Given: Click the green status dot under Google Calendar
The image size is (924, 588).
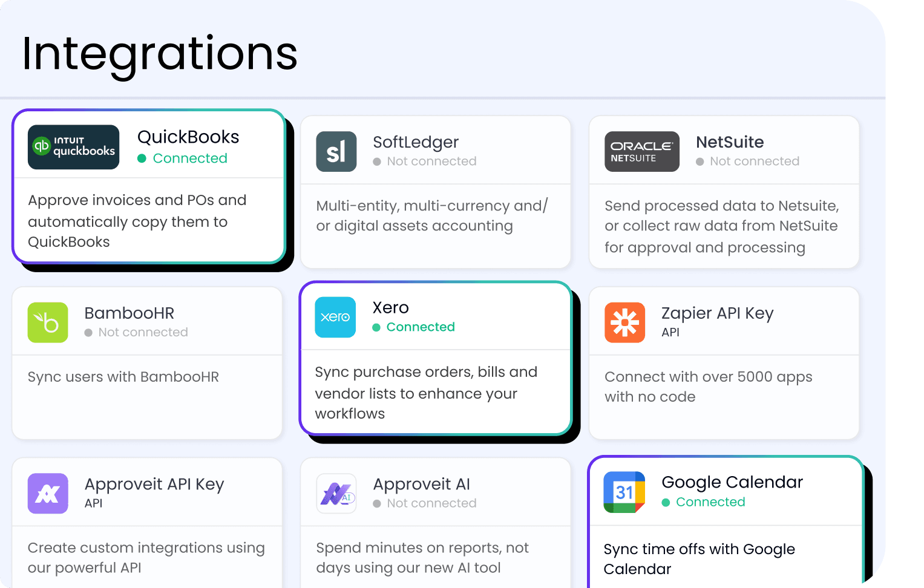Looking at the screenshot, I should (666, 502).
